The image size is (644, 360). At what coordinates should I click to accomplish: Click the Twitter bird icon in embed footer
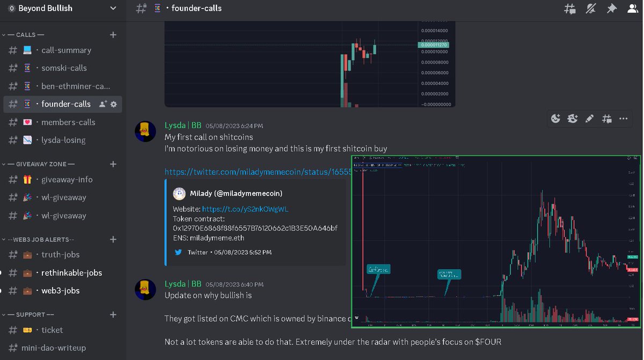(178, 252)
